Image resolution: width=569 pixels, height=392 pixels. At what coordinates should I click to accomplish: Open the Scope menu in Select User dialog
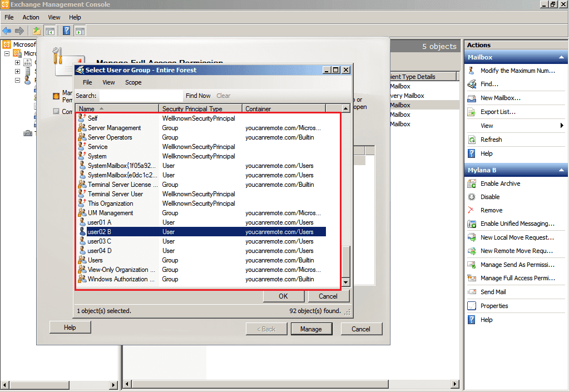pos(133,82)
